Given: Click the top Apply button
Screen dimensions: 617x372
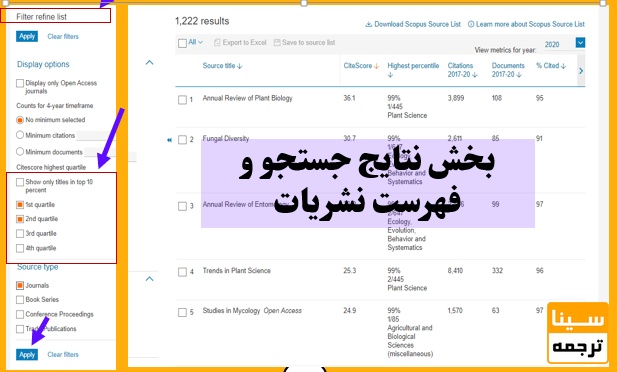Looking at the screenshot, I should pos(27,36).
